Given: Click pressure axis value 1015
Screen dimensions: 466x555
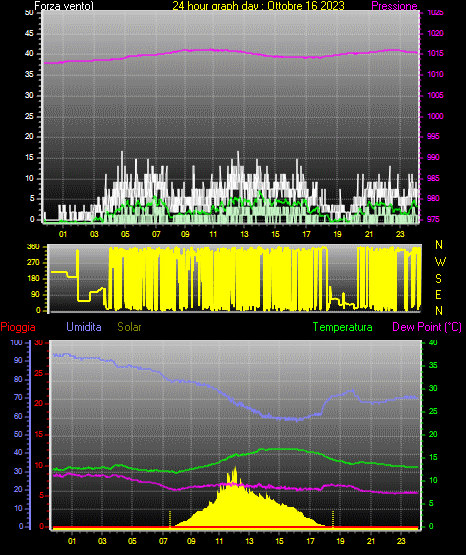Looking at the screenshot, I should pyautogui.click(x=435, y=53).
